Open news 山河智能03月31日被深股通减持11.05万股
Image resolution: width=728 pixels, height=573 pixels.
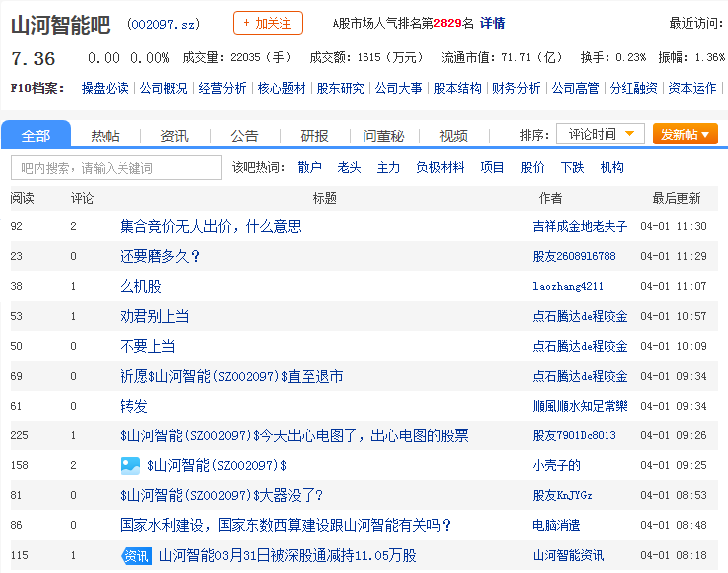click(x=288, y=555)
